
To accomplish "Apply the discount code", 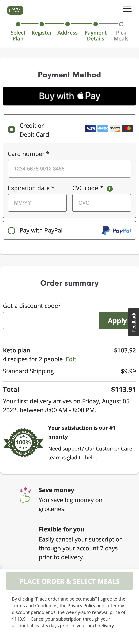I will 117,321.
